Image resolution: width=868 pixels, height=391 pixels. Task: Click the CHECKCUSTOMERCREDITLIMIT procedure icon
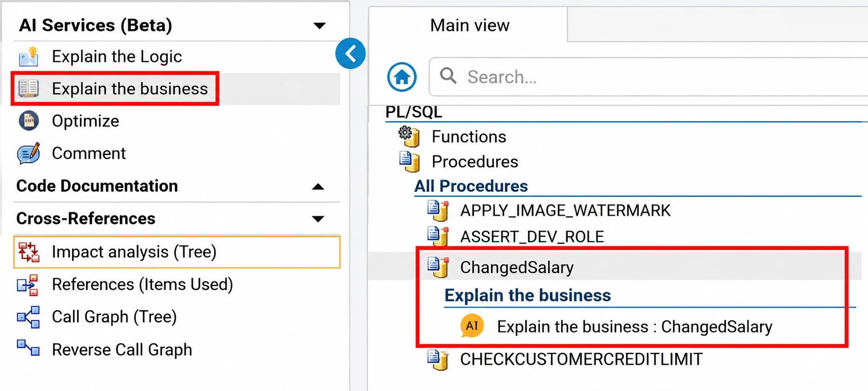(438, 359)
